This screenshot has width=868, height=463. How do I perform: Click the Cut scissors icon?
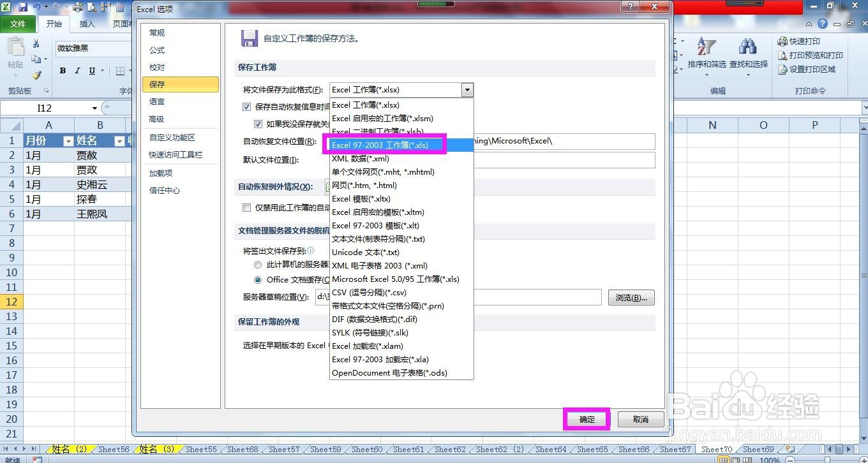click(36, 44)
